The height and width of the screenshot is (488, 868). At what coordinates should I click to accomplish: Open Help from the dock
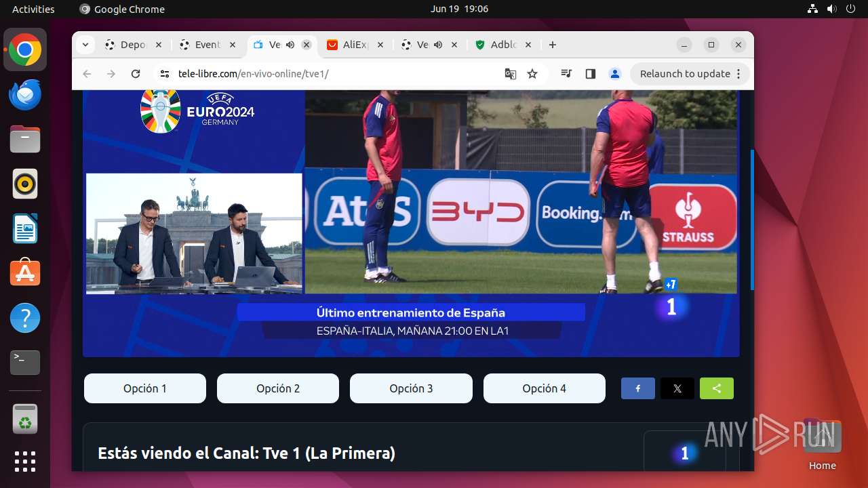pyautogui.click(x=25, y=318)
